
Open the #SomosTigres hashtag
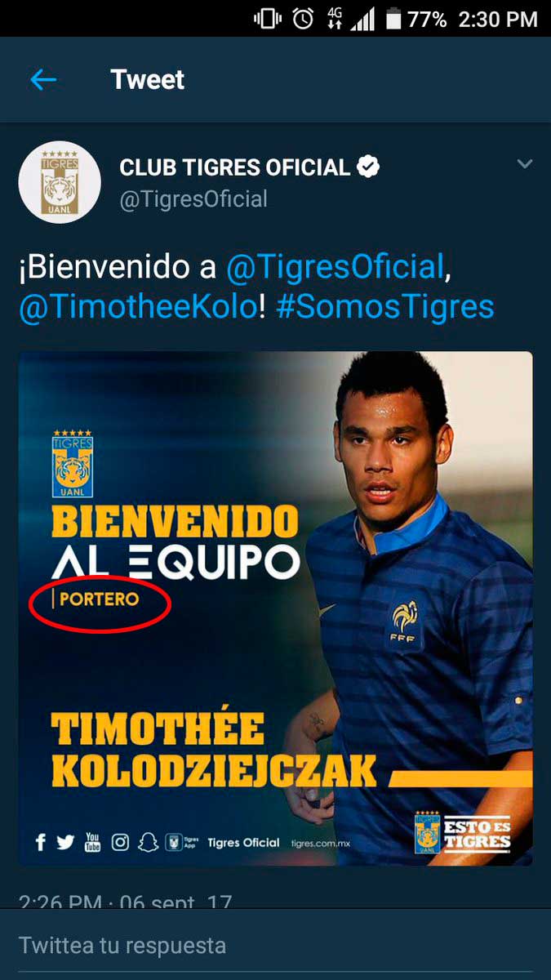(x=385, y=307)
